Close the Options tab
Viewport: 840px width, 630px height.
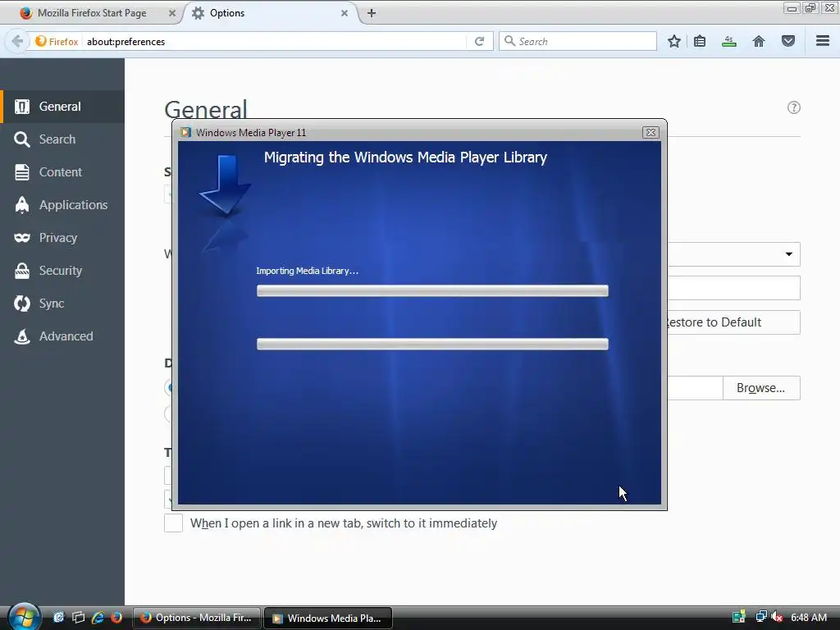(345, 13)
